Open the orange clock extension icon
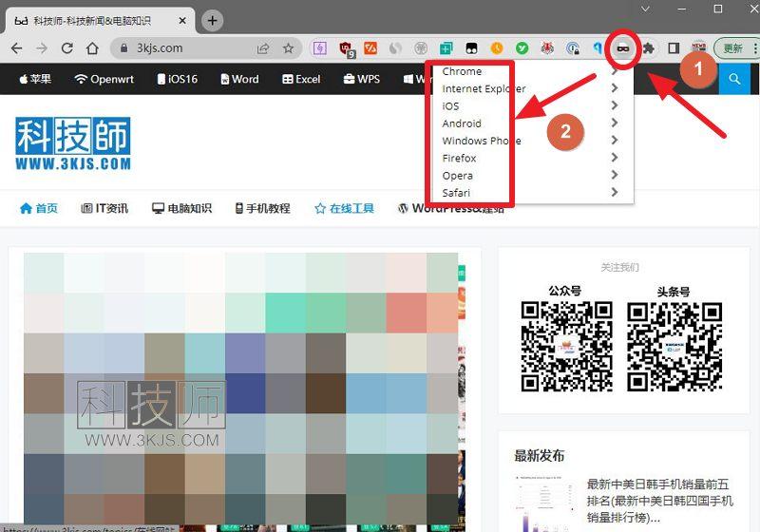The width and height of the screenshot is (760, 532). pos(497,47)
